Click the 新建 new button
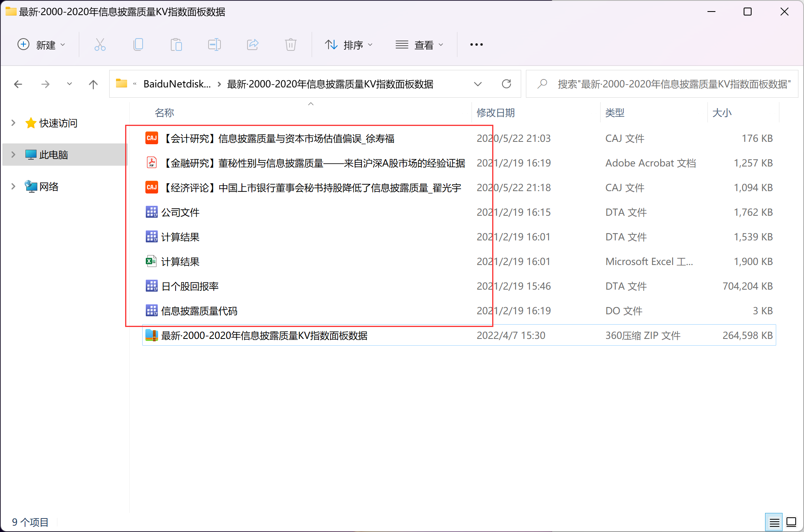This screenshot has height=532, width=804. coord(41,45)
